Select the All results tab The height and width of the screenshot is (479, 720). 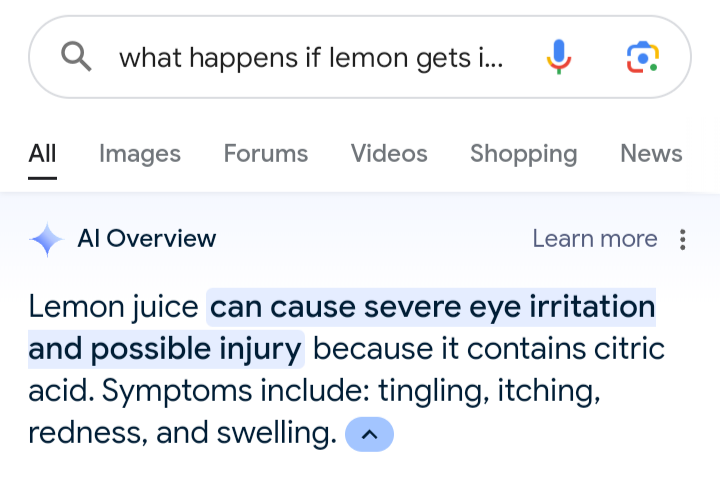[42, 153]
